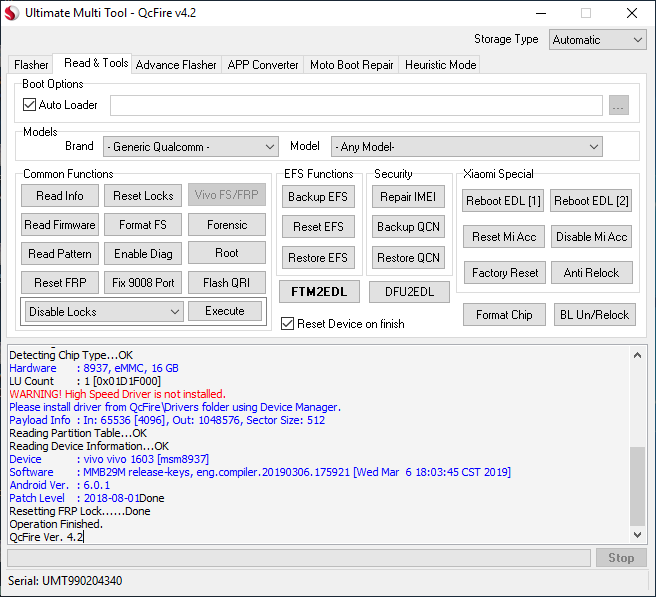Click the Read Pattern button

click(60, 254)
